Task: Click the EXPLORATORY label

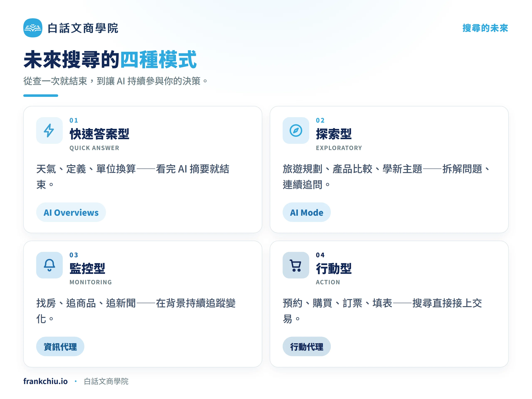Action: pos(339,148)
